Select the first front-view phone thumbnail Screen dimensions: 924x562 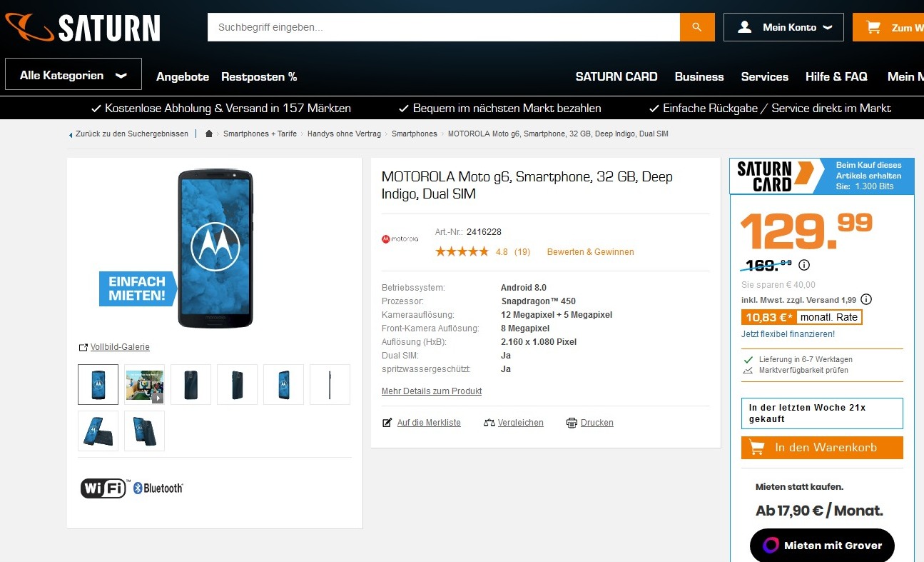(x=98, y=385)
